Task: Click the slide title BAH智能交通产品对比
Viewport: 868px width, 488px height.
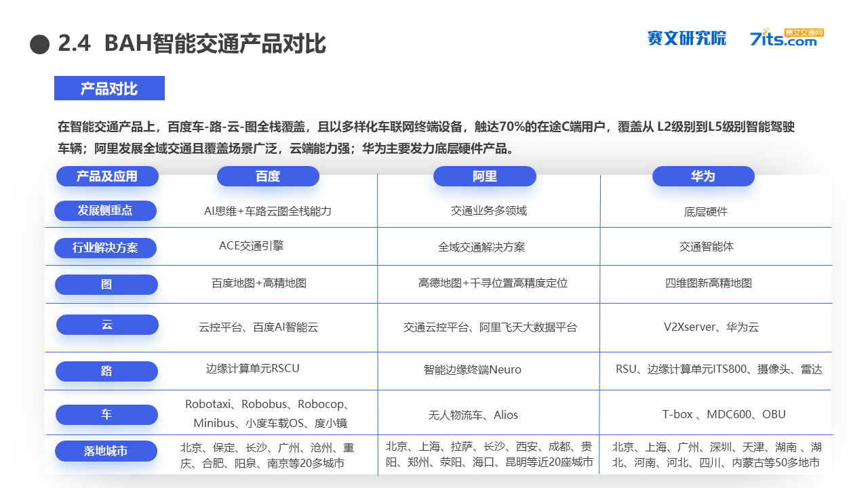Action: click(x=215, y=43)
